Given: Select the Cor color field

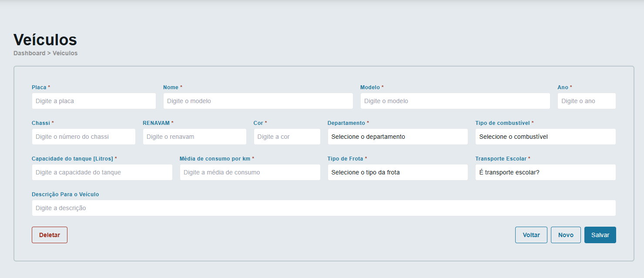Looking at the screenshot, I should click(x=287, y=137).
